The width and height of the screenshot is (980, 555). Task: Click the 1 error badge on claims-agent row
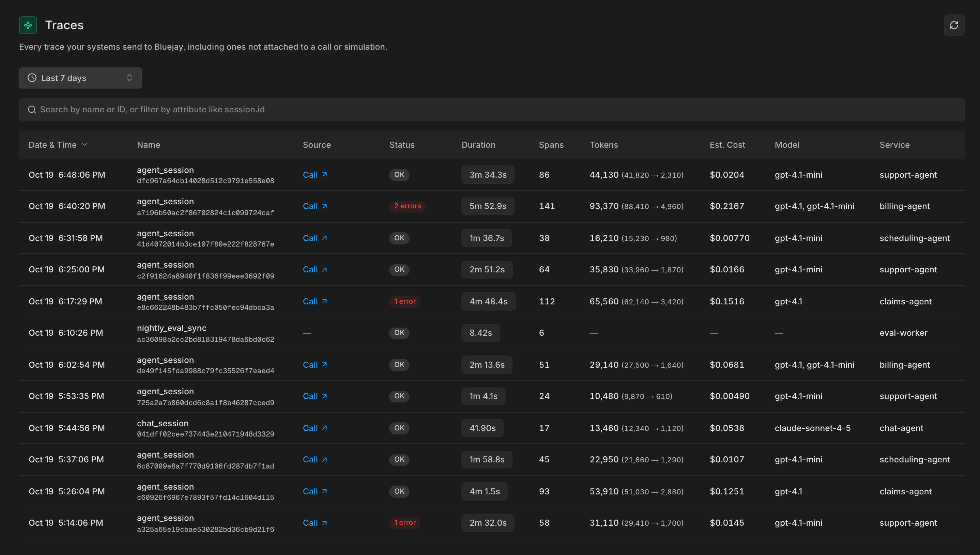pos(405,301)
